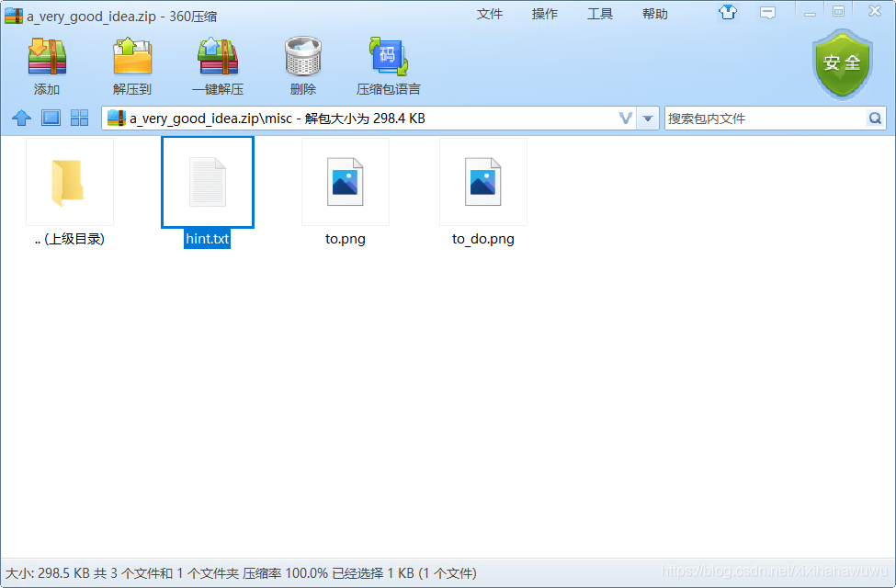Open the feedback bubble icon in title bar
The image size is (896, 588).
coord(767,13)
